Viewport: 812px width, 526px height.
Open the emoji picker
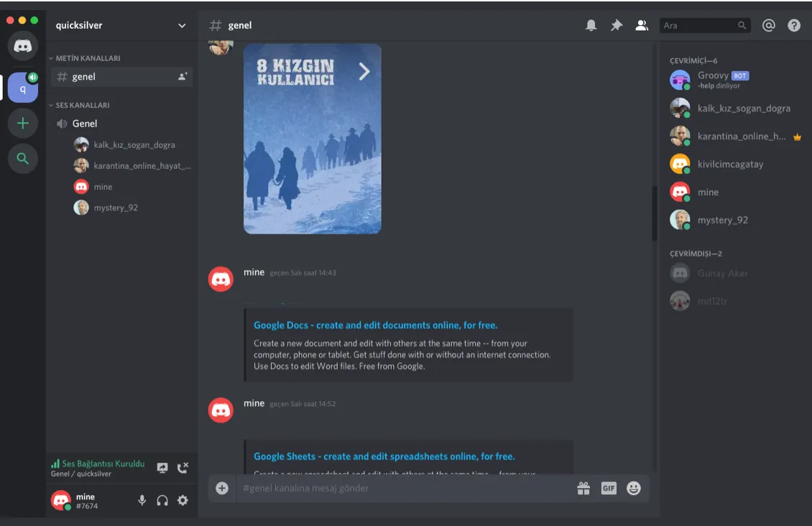click(633, 487)
